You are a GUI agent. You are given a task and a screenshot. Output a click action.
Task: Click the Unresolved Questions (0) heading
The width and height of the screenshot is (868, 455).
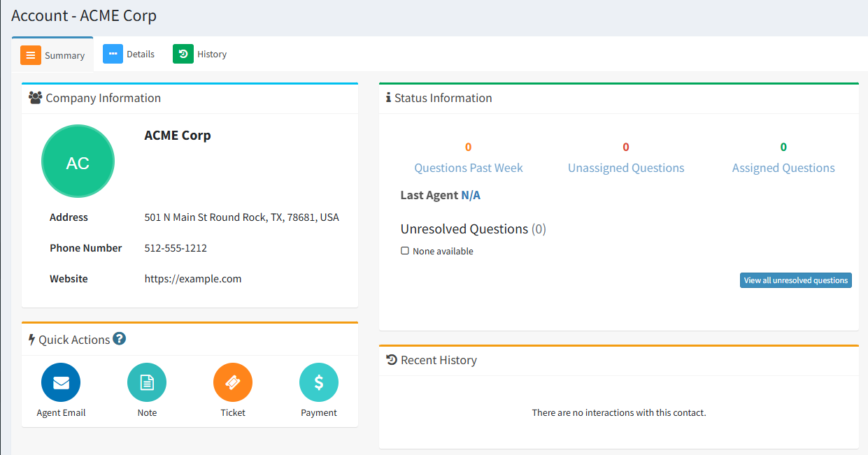(474, 229)
